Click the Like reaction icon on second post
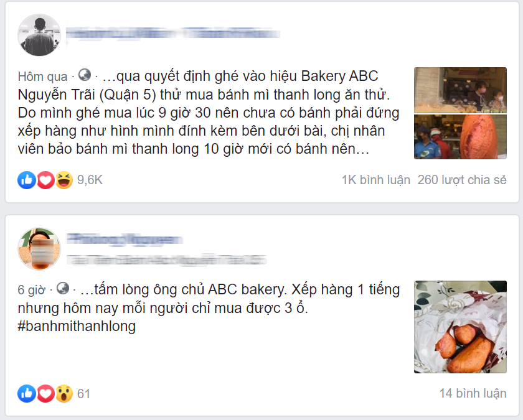 pyautogui.click(x=27, y=394)
